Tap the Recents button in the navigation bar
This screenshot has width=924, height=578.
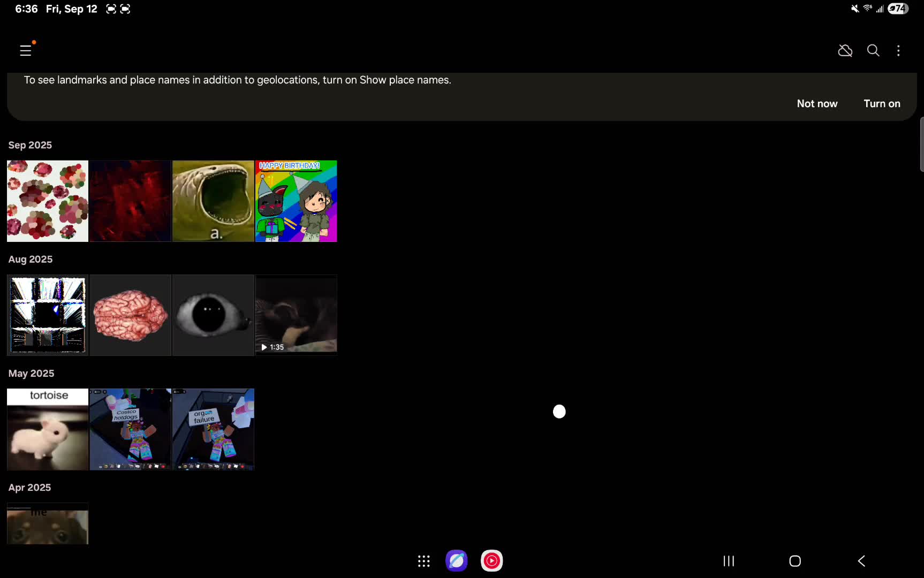click(728, 561)
